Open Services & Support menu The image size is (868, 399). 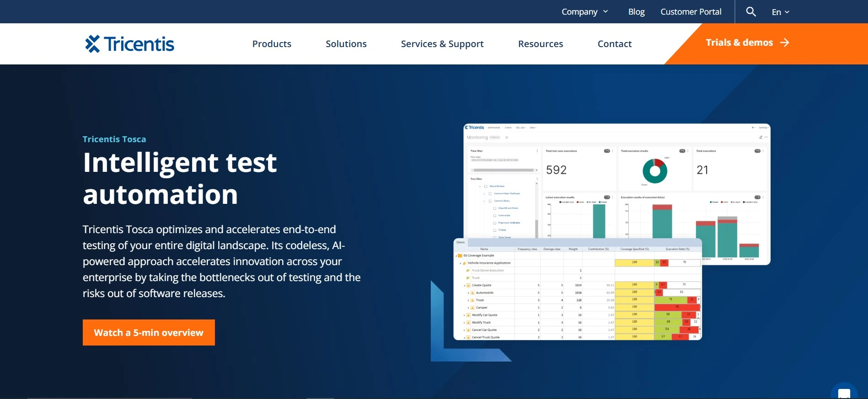(442, 44)
